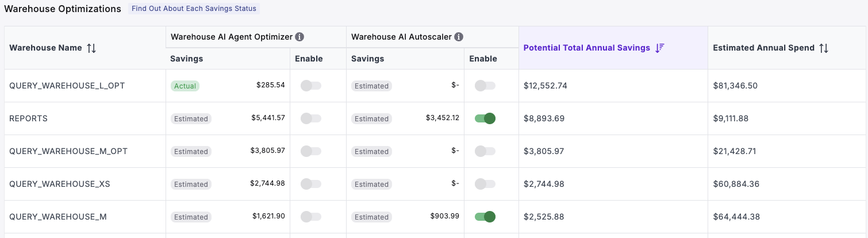Screen dimensions: 868x238
Task: Click Potential Total Annual Savings column header
Action: [586, 48]
